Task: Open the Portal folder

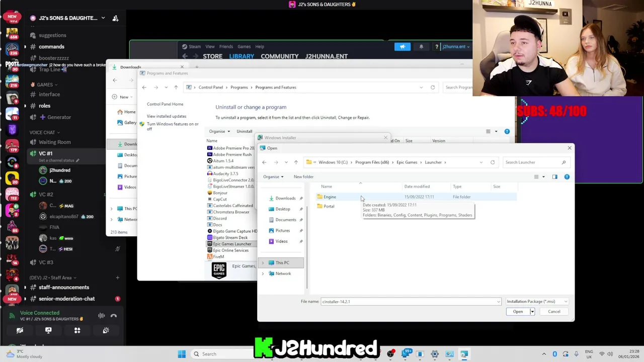Action: [x=329, y=206]
